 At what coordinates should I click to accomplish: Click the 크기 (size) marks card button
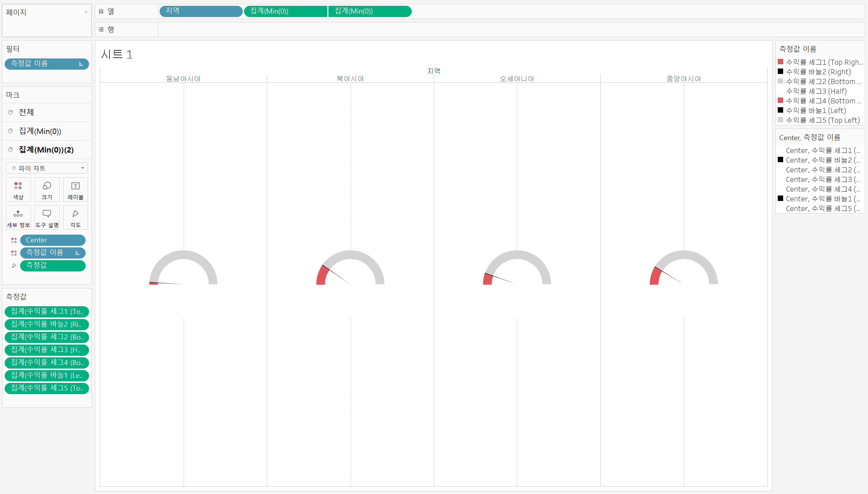47,190
